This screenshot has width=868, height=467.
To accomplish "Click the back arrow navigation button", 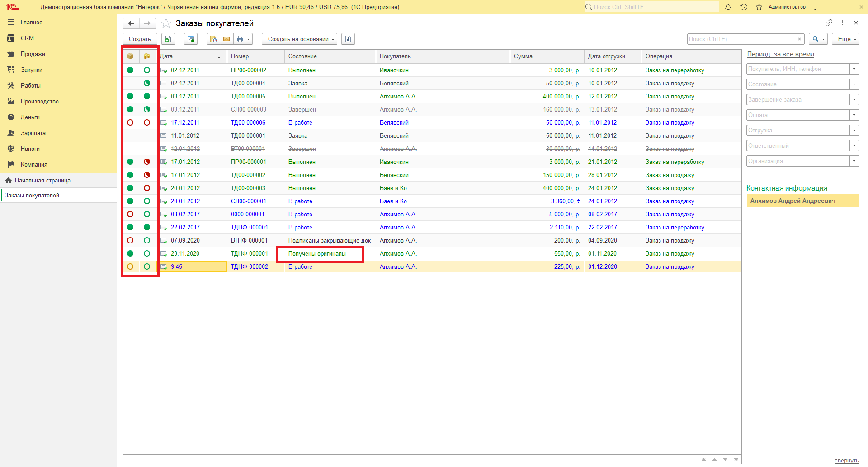I will [131, 23].
